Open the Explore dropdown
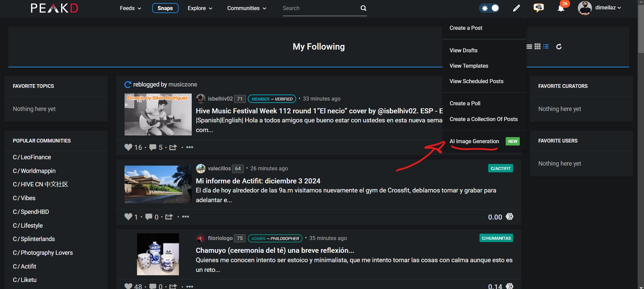644x289 pixels. coord(200,8)
